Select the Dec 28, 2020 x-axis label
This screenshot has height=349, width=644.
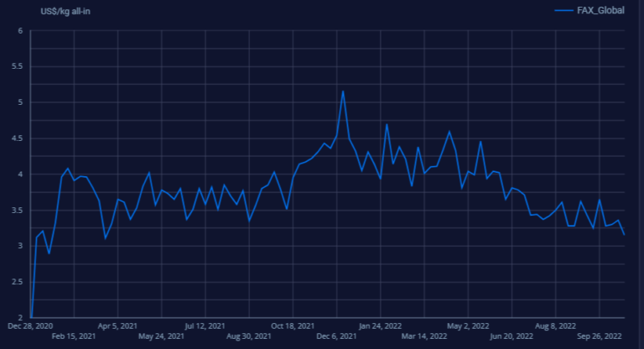[x=31, y=326]
